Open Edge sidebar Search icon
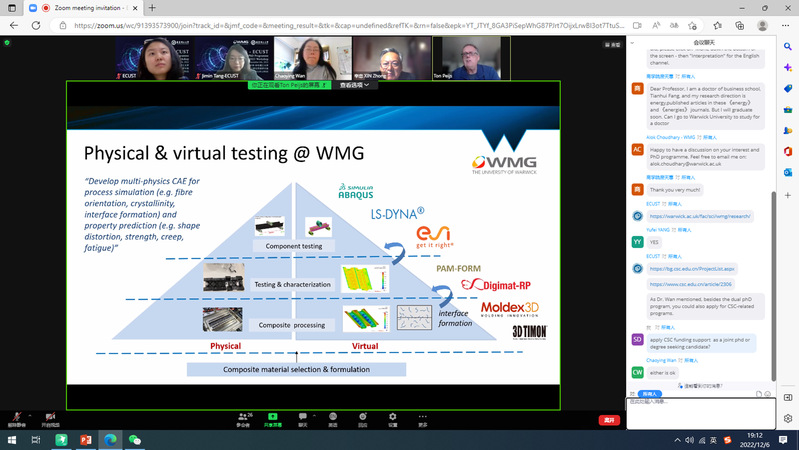The height and width of the screenshot is (450, 799). click(788, 46)
